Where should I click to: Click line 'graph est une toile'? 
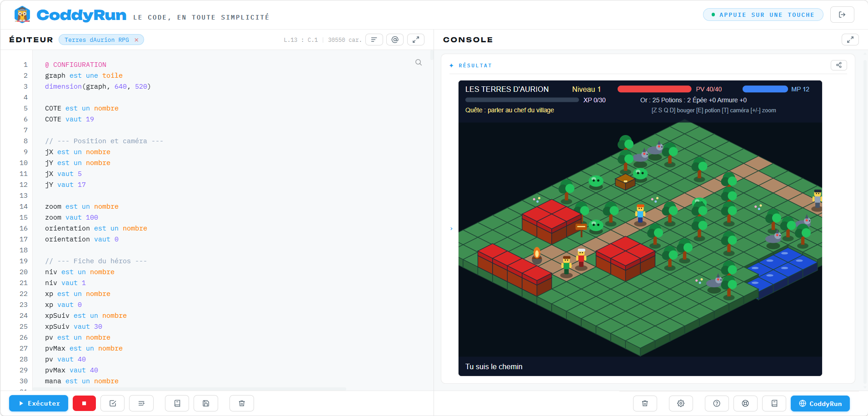pyautogui.click(x=84, y=75)
